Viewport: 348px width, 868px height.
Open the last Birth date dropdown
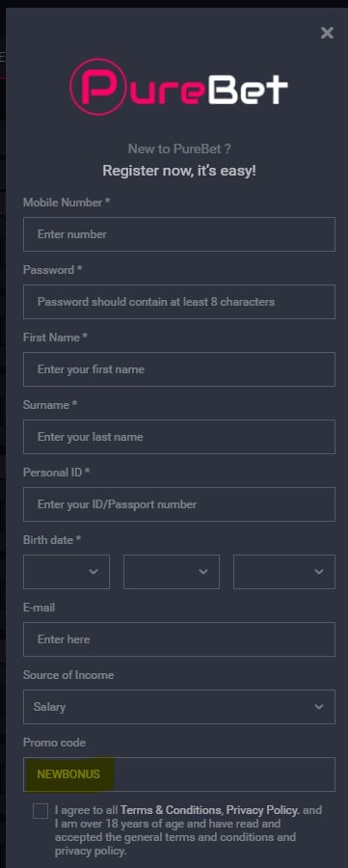point(284,572)
